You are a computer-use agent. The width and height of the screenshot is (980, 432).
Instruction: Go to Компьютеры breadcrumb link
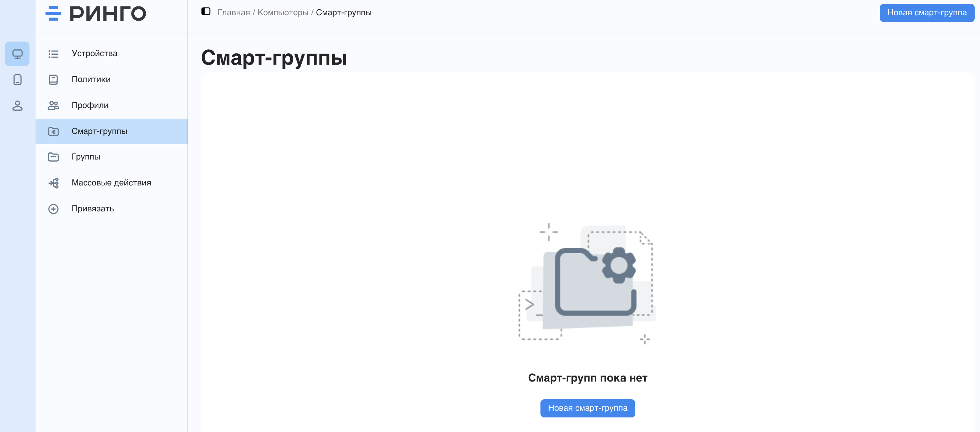pos(282,12)
